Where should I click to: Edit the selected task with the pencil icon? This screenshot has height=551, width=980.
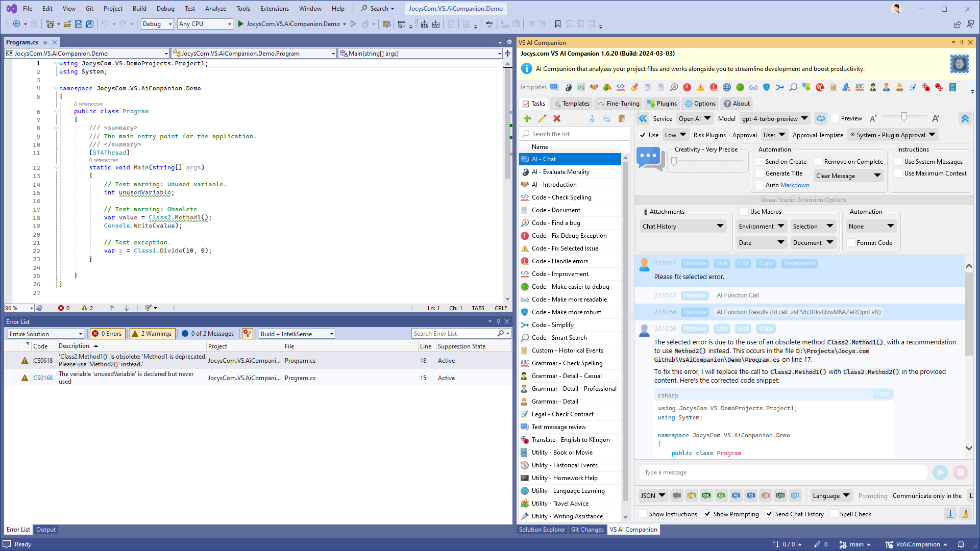(542, 118)
